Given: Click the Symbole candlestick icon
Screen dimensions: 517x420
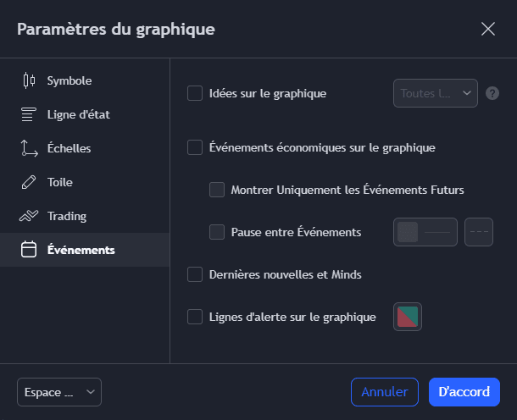Looking at the screenshot, I should (x=29, y=81).
